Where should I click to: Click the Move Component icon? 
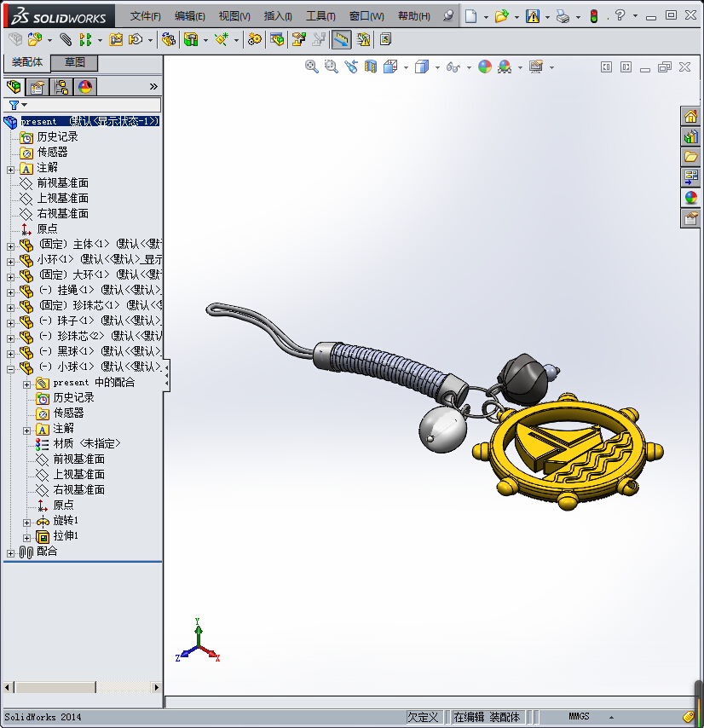pyautogui.click(x=136, y=39)
